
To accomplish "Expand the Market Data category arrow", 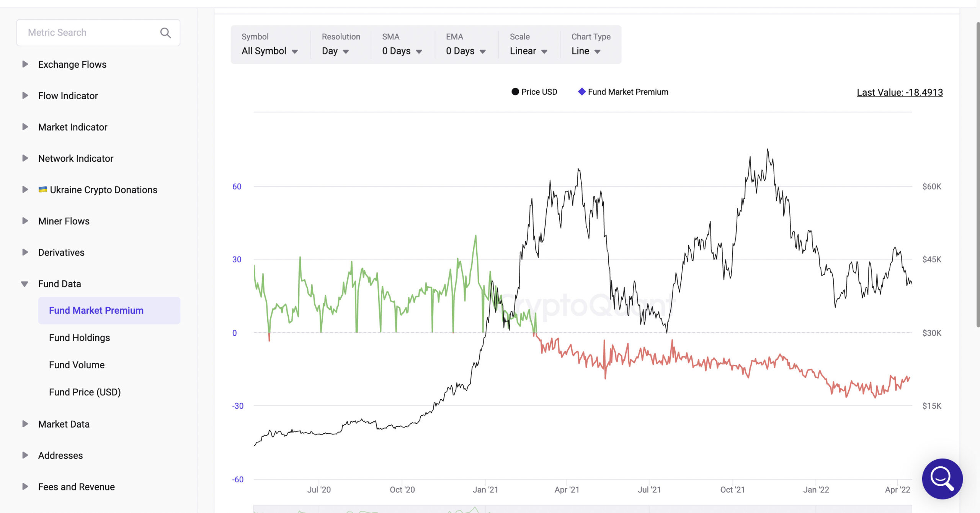I will (x=25, y=424).
